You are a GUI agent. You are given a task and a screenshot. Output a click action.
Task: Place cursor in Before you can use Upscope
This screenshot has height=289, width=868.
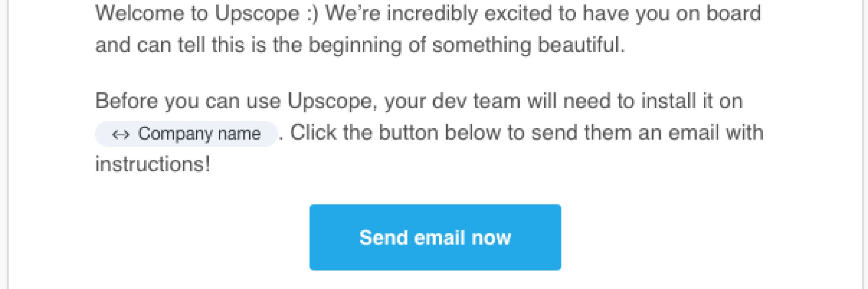point(233,101)
